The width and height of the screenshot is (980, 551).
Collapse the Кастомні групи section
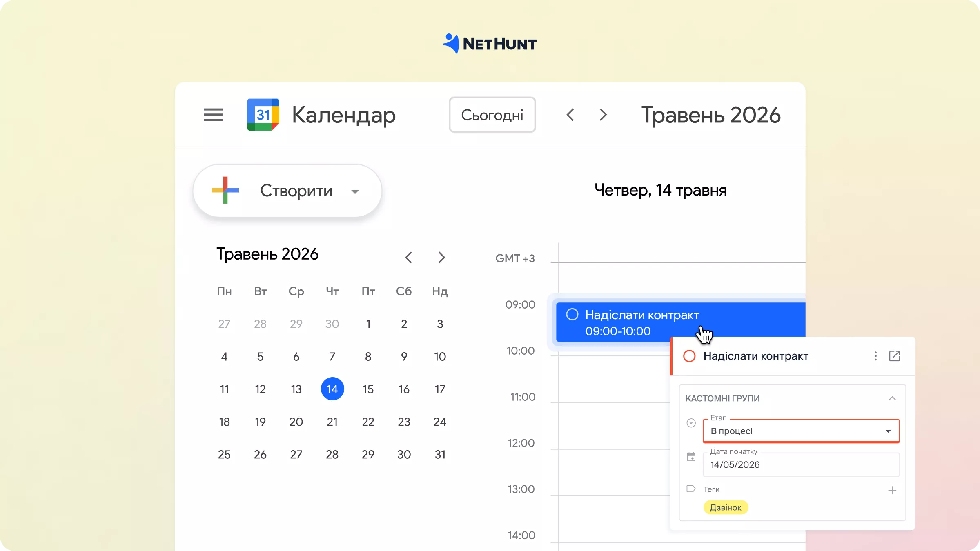point(892,398)
